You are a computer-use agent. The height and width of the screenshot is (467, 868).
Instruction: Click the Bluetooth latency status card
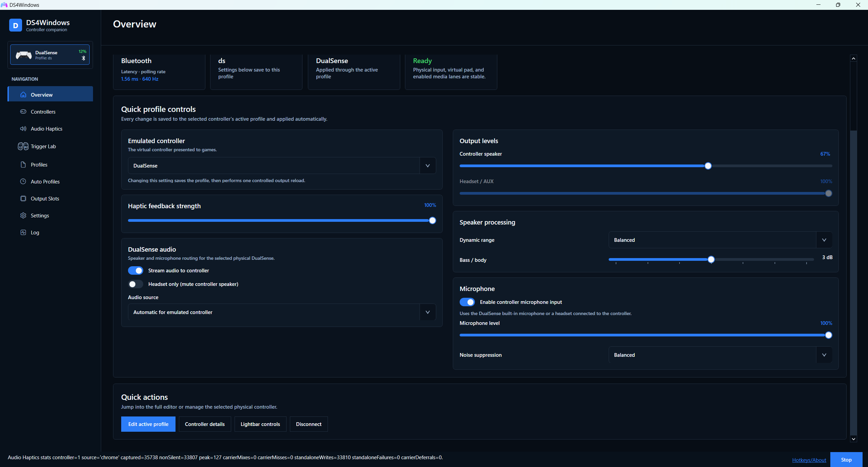[x=159, y=72]
